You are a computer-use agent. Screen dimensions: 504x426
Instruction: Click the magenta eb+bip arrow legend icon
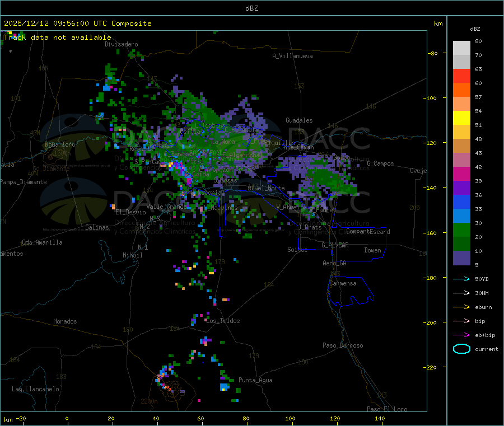tap(461, 335)
